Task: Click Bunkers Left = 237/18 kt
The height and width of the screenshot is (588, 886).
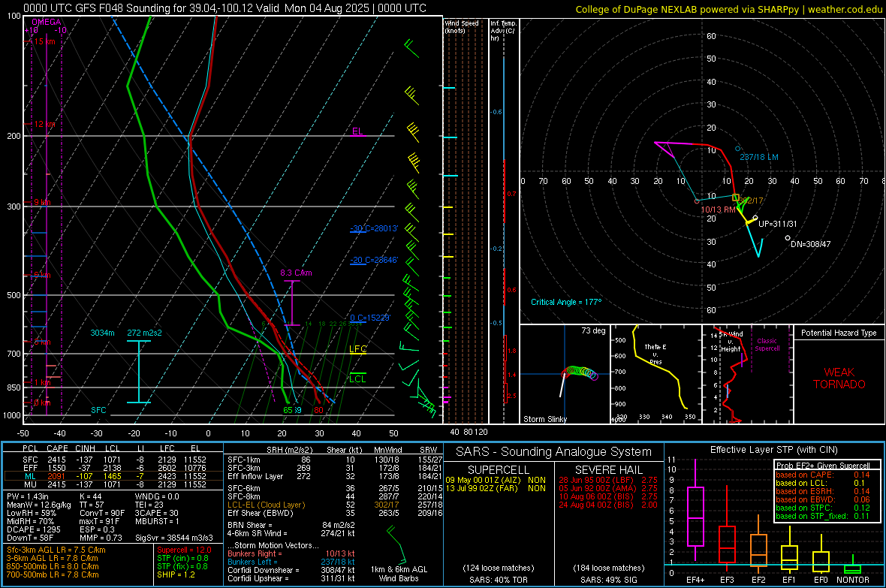Action: click(x=291, y=562)
